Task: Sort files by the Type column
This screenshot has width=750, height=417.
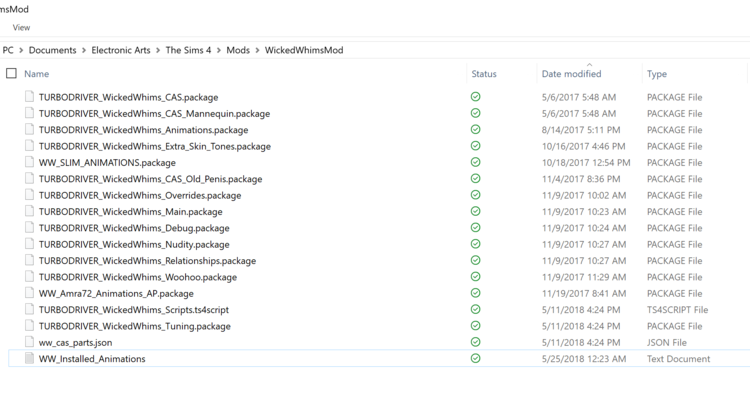Action: pos(657,74)
